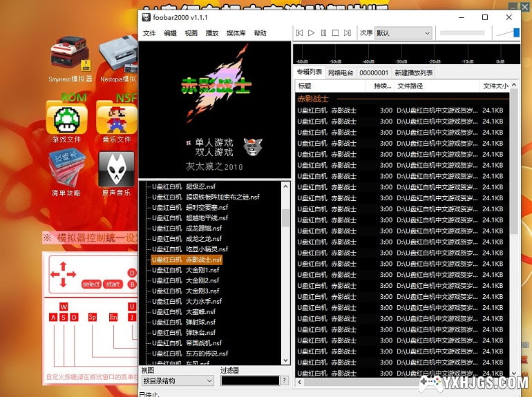Click the filter help question mark button
Image resolution: width=532 pixels, height=397 pixels.
tap(284, 380)
